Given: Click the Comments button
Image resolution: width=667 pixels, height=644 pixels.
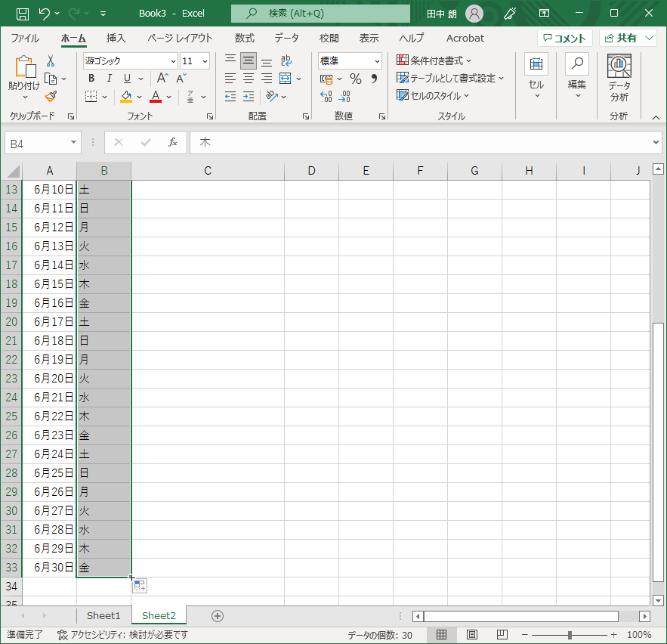Looking at the screenshot, I should (564, 39).
